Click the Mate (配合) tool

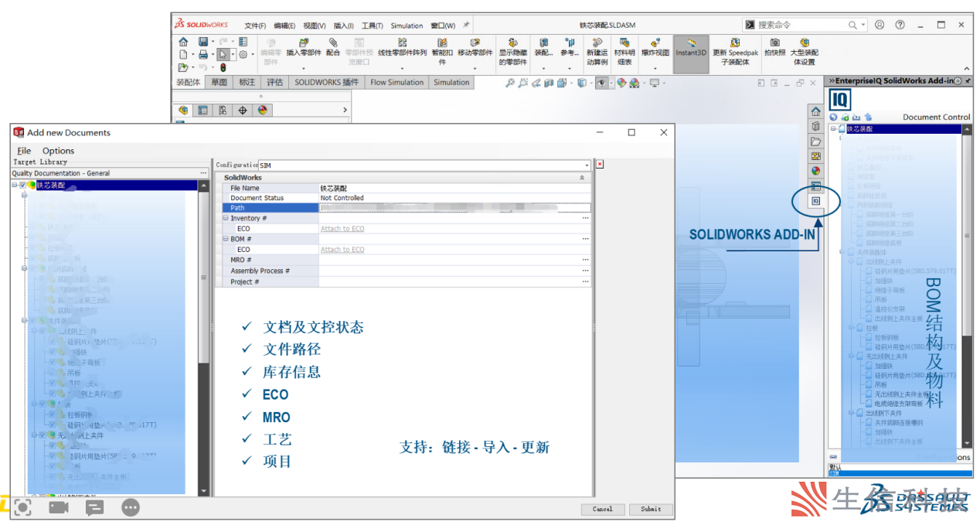[x=333, y=47]
